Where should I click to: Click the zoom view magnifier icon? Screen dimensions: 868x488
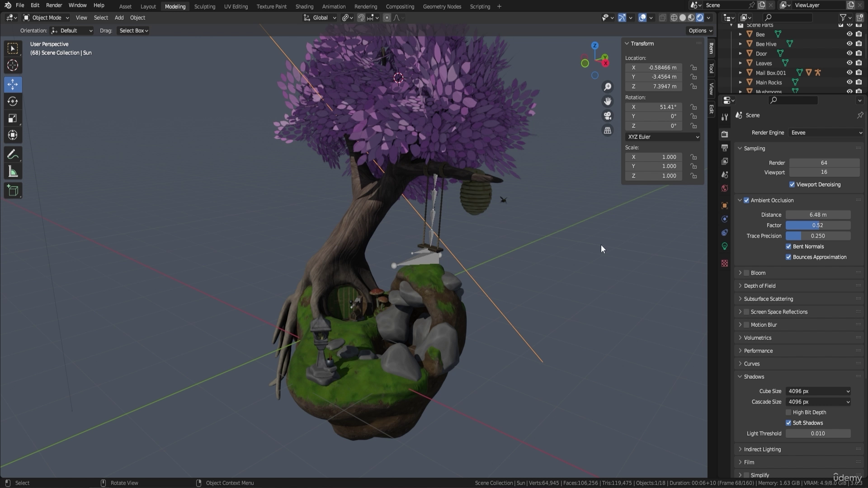coord(608,87)
